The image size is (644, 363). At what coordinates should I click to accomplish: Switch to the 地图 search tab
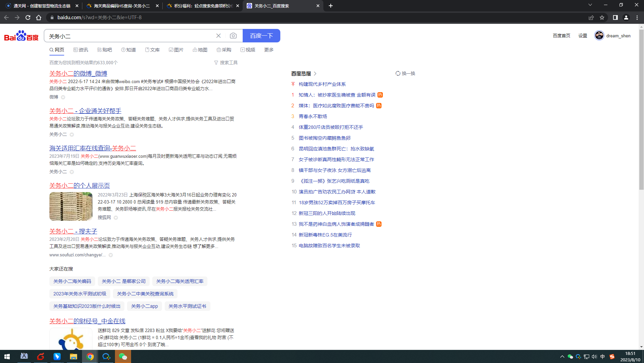point(200,50)
